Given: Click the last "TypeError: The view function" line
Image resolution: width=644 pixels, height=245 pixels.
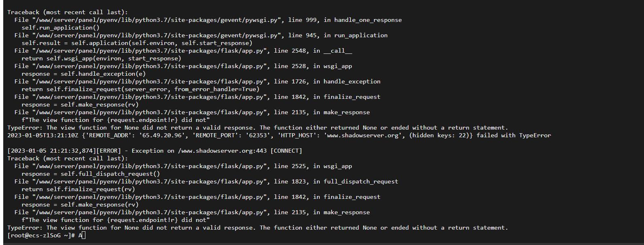Looking at the screenshot, I should click(x=257, y=228).
